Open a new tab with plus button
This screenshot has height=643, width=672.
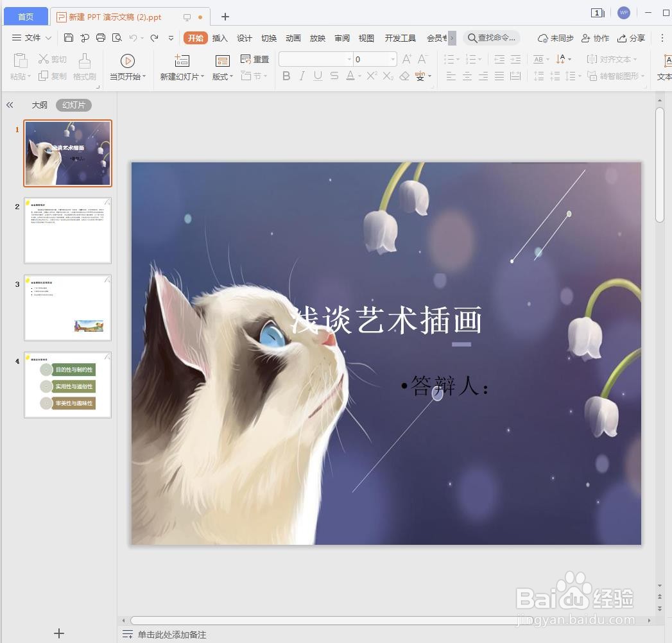(225, 17)
